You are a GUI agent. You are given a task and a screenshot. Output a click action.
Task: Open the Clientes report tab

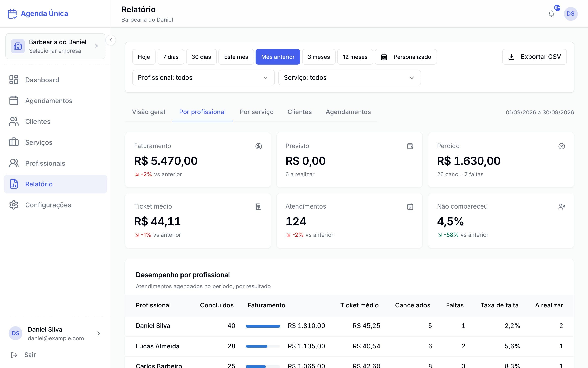(300, 112)
